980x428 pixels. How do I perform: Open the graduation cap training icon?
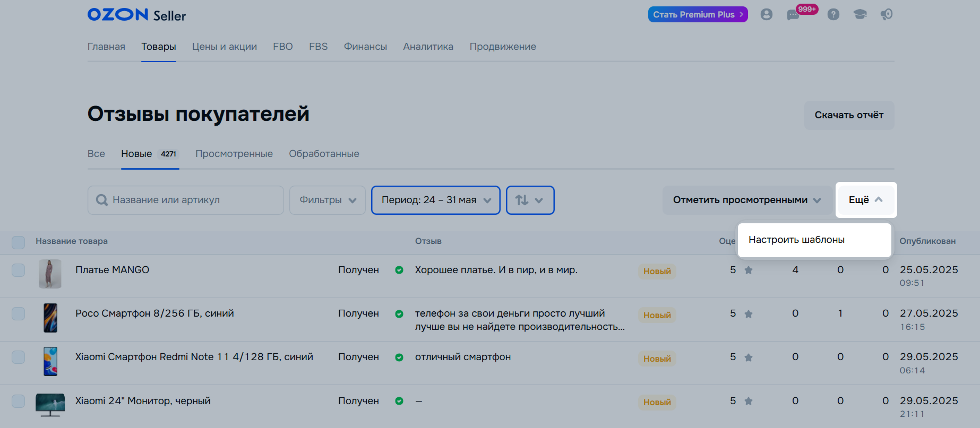click(x=860, y=14)
